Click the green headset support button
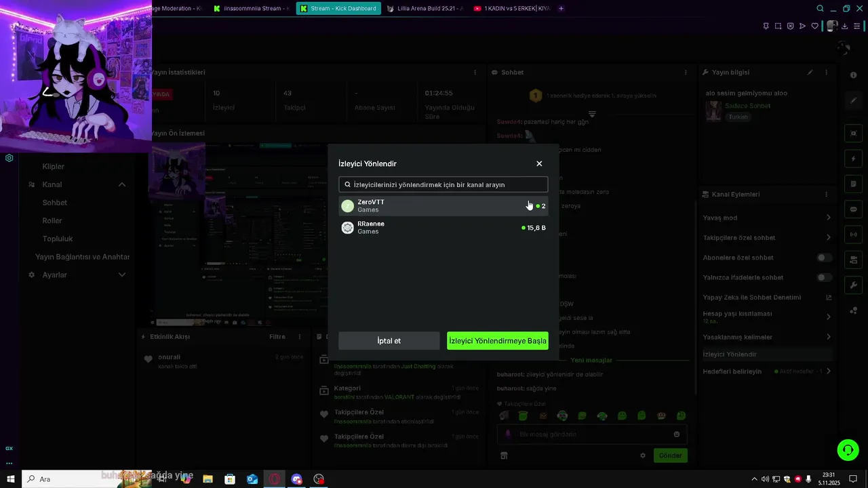Screen dimensions: 868x488 848,449
